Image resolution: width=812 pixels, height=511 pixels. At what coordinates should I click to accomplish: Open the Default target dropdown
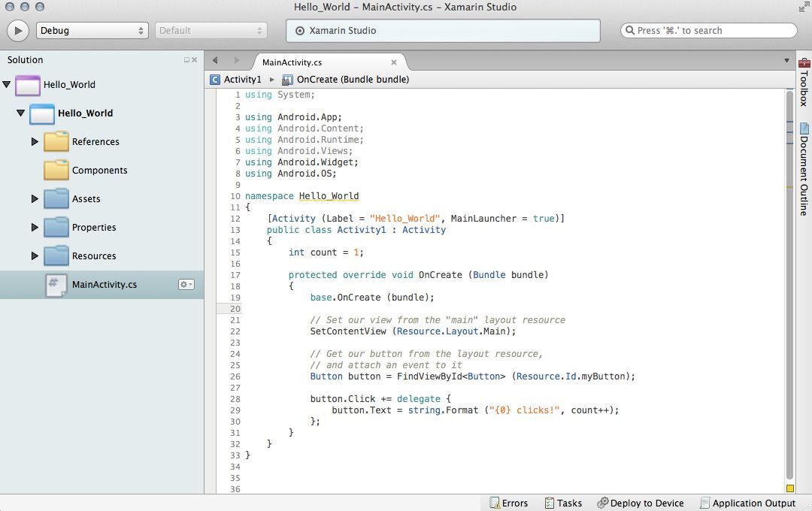(211, 31)
